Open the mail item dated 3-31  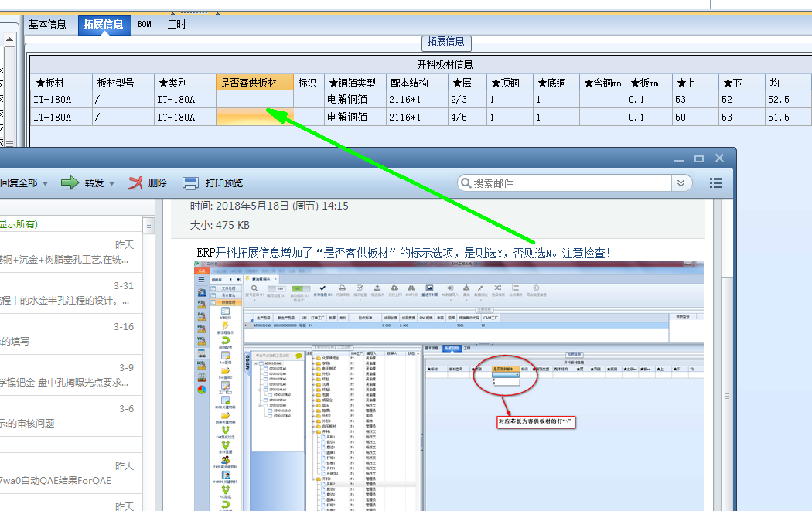point(70,293)
